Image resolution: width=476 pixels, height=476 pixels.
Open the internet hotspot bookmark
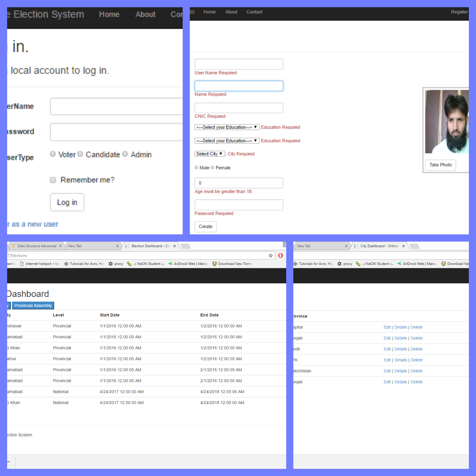tap(40, 264)
